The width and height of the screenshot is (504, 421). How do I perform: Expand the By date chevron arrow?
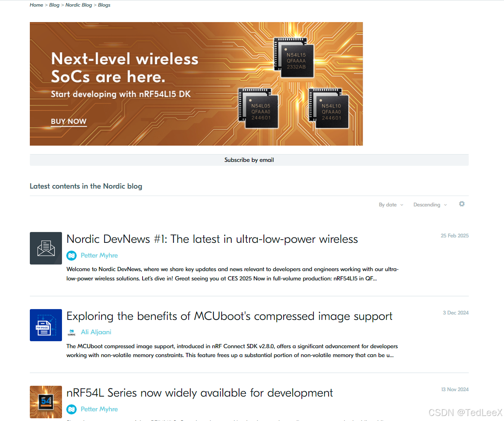pyautogui.click(x=402, y=204)
